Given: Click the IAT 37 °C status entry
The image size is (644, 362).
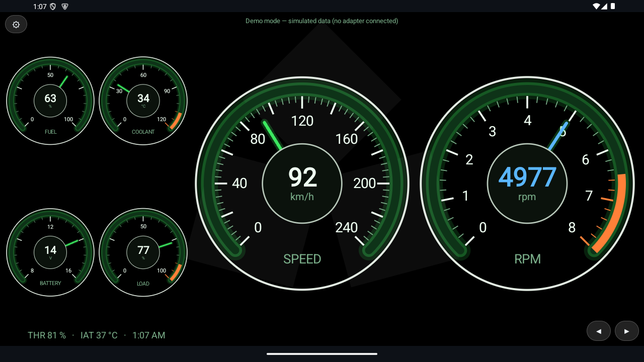Looking at the screenshot, I should pyautogui.click(x=99, y=335).
